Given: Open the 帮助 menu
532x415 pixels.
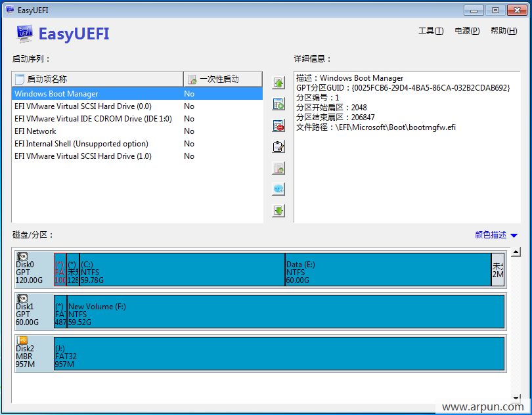Looking at the screenshot, I should click(502, 30).
